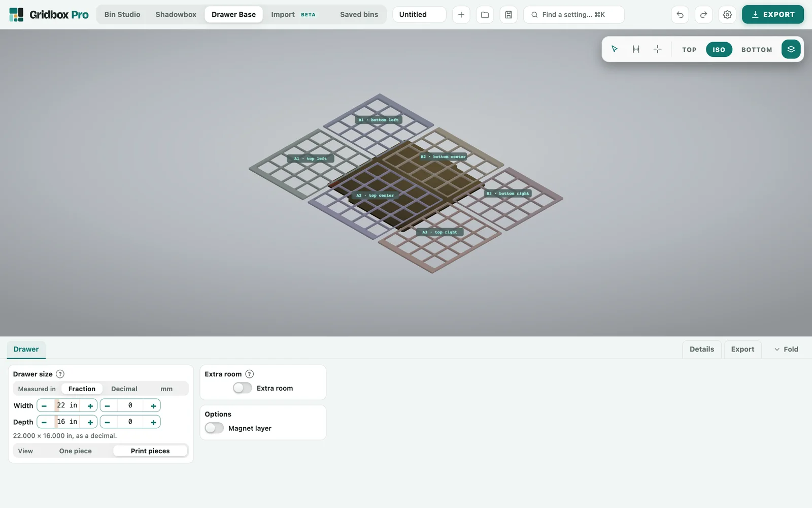Click the Gridbox Pro logo icon
The height and width of the screenshot is (508, 812).
click(16, 15)
